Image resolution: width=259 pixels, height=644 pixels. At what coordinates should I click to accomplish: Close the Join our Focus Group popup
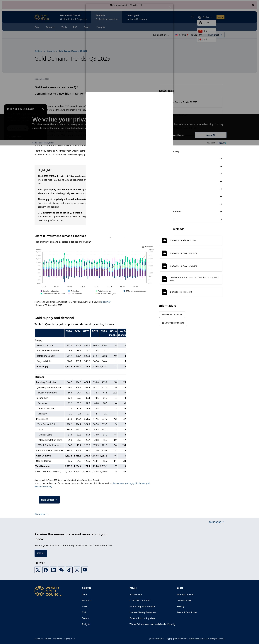(43, 109)
